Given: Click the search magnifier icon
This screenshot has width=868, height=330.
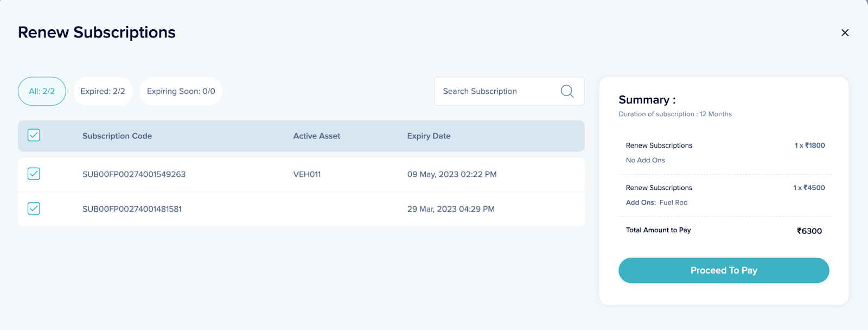Looking at the screenshot, I should (x=567, y=91).
